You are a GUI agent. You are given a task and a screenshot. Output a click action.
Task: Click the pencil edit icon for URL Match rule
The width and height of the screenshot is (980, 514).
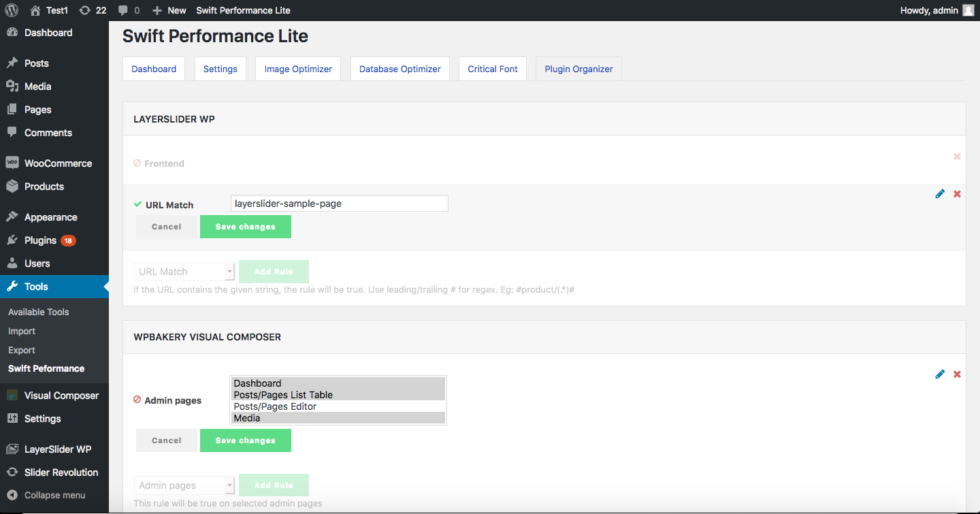click(940, 194)
